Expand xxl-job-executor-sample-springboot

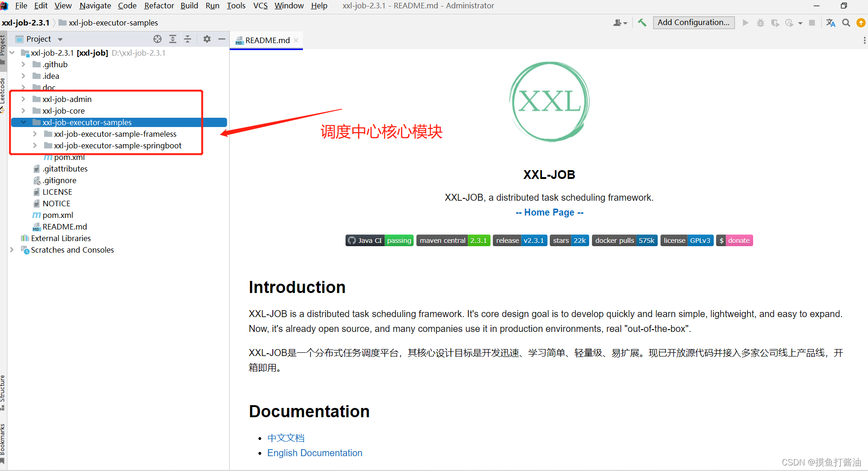tap(35, 146)
